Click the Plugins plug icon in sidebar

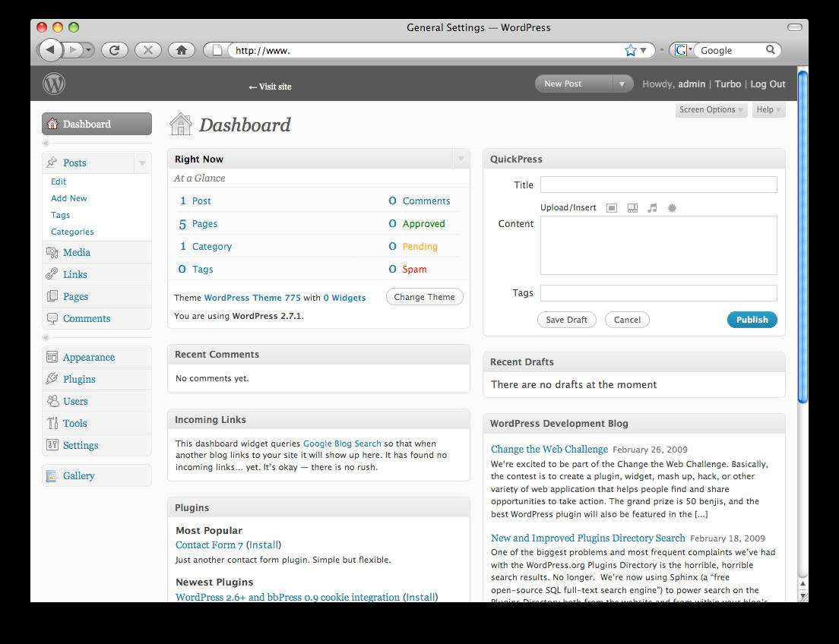52,379
